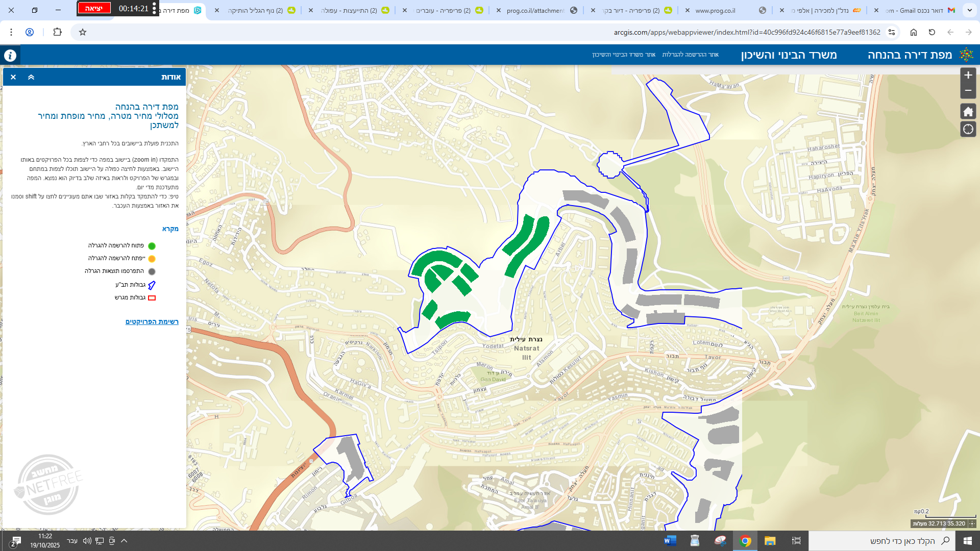Expand the tab search dropdown arrow
This screenshot has height=551, width=980.
coord(970,10)
